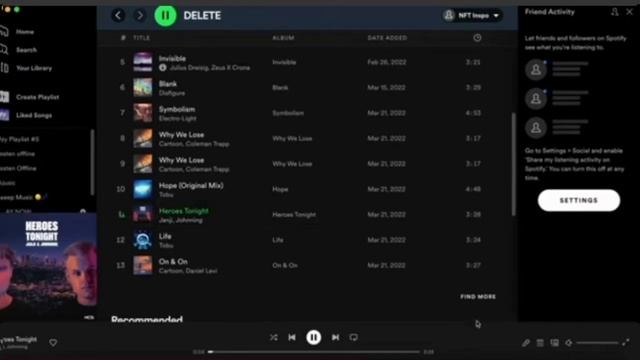Pause playlist with green header button

click(x=165, y=16)
